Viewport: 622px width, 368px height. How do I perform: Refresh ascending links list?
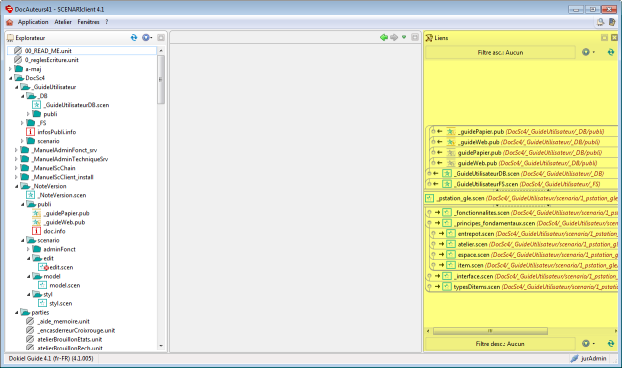pos(611,52)
